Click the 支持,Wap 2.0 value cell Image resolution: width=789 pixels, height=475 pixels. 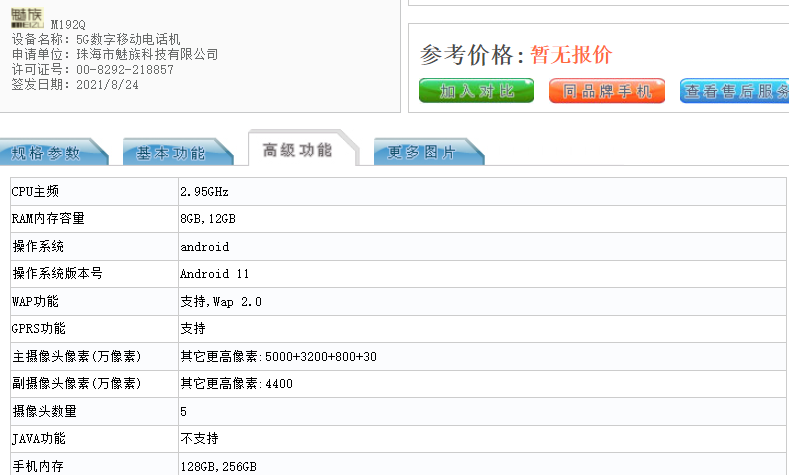(220, 301)
